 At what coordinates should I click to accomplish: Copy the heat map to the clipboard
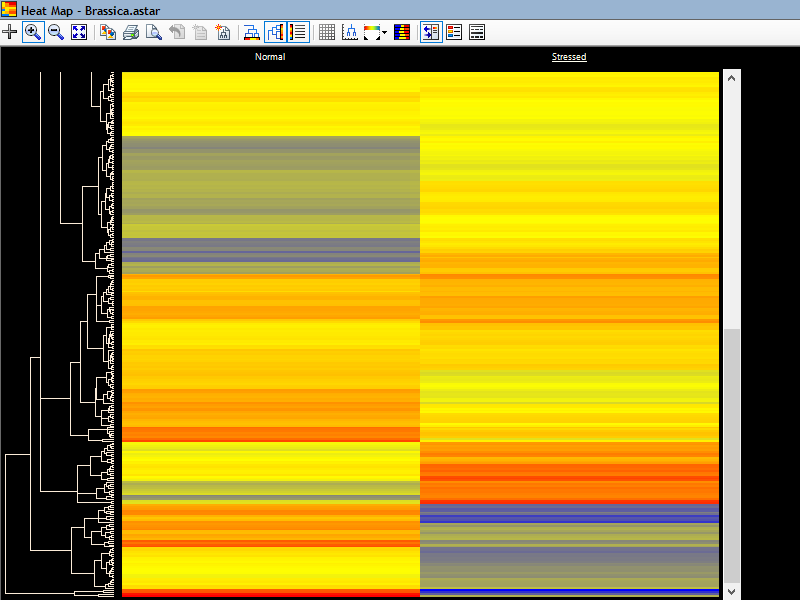106,31
